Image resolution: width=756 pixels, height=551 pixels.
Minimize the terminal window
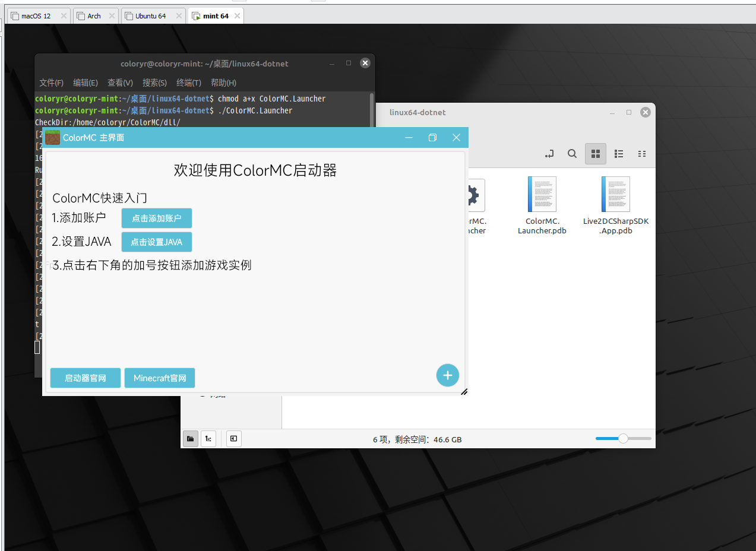coord(331,63)
